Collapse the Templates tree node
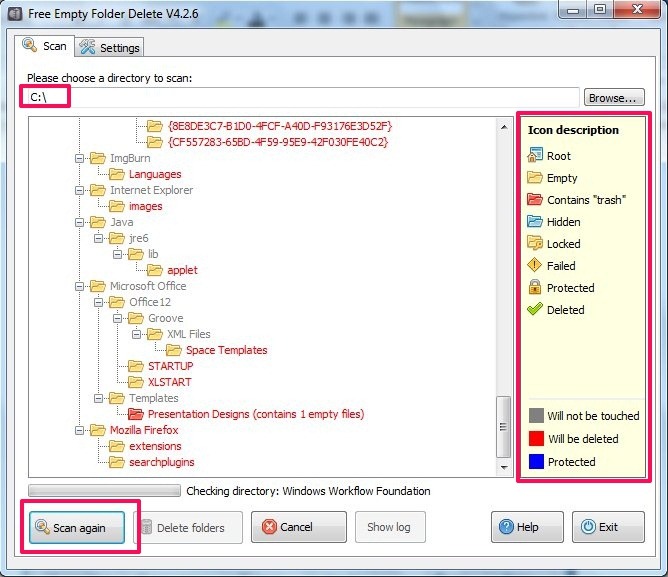Image resolution: width=668 pixels, height=577 pixels. [98, 398]
